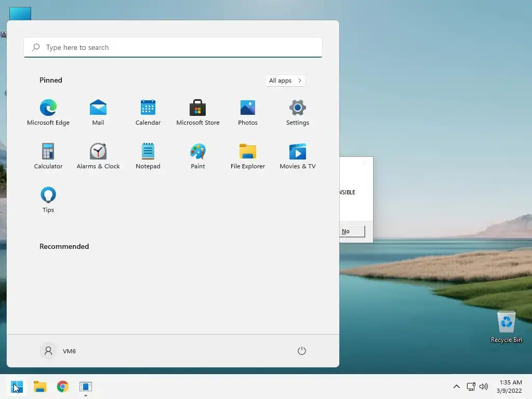This screenshot has width=532, height=399.
Task: Open Microsoft Store
Action: pyautogui.click(x=198, y=113)
